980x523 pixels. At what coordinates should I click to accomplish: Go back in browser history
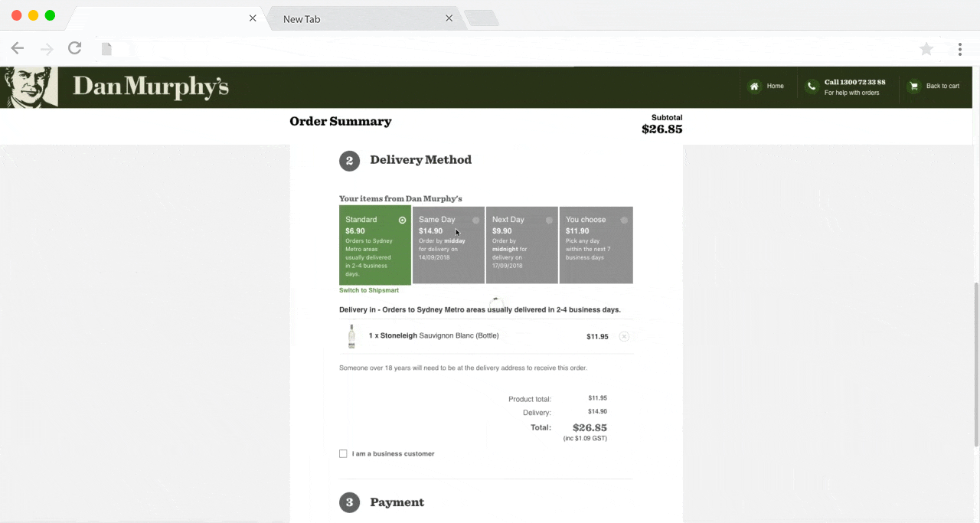18,49
